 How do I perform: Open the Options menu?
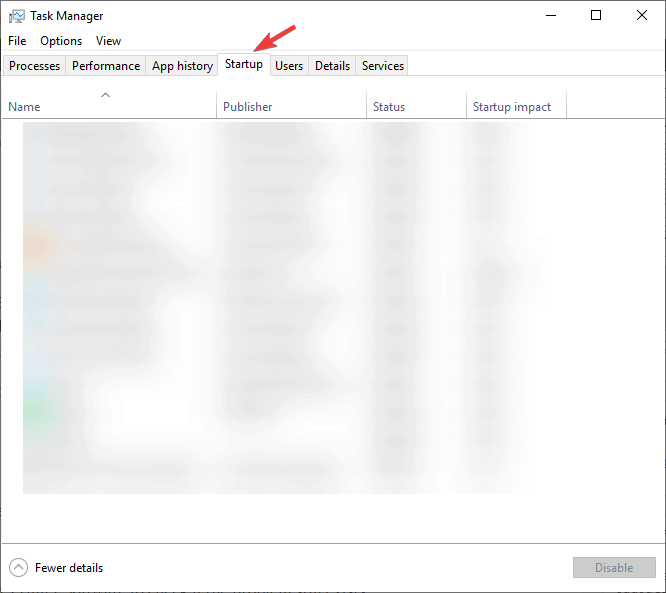click(61, 41)
